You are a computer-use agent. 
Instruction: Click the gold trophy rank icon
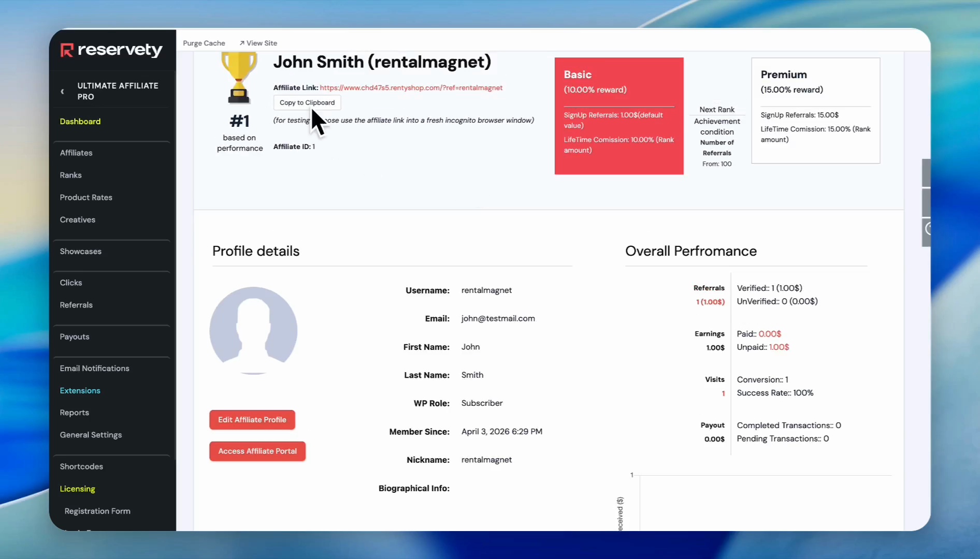coord(239,78)
